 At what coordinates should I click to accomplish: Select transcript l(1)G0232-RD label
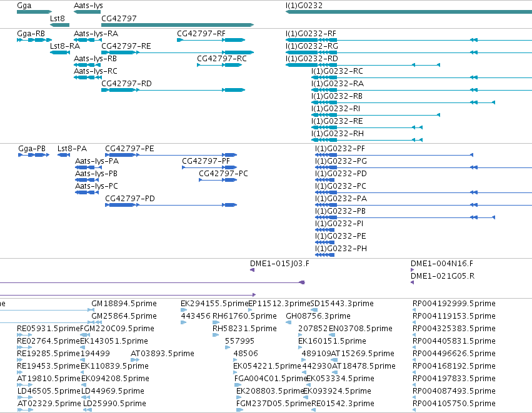pos(312,59)
